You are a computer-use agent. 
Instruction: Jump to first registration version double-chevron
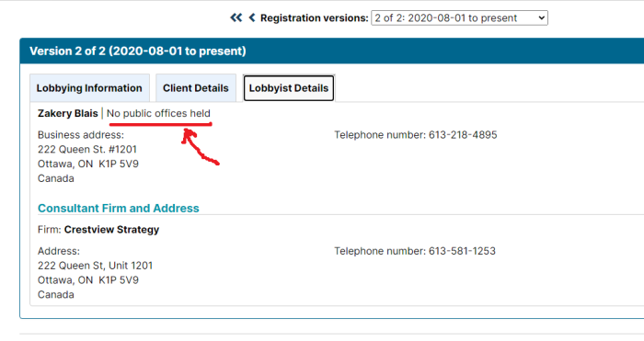pyautogui.click(x=236, y=17)
